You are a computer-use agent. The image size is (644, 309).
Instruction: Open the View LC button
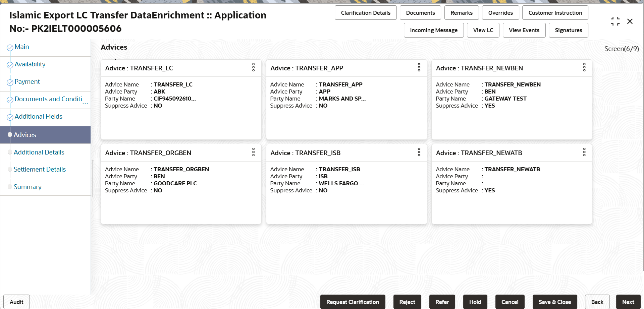tap(483, 30)
